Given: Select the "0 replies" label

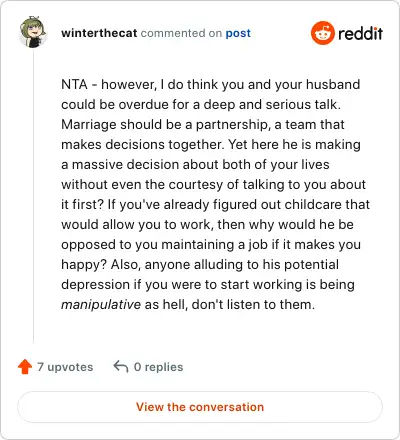Looking at the screenshot, I should click(158, 367).
